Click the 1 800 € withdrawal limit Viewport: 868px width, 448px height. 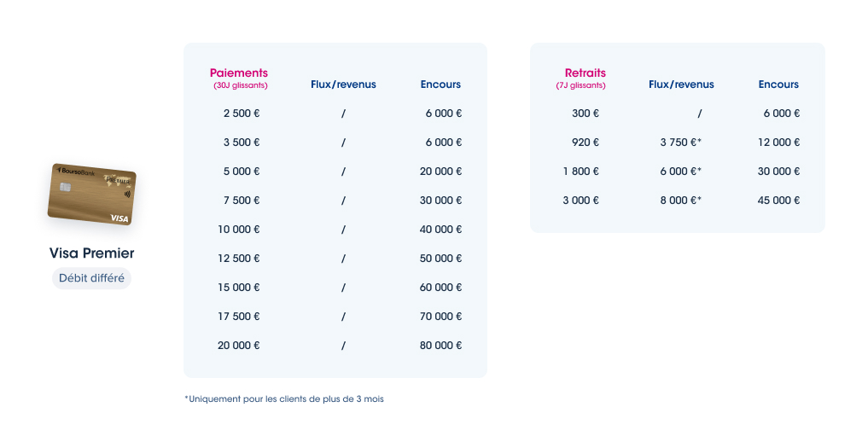(580, 172)
